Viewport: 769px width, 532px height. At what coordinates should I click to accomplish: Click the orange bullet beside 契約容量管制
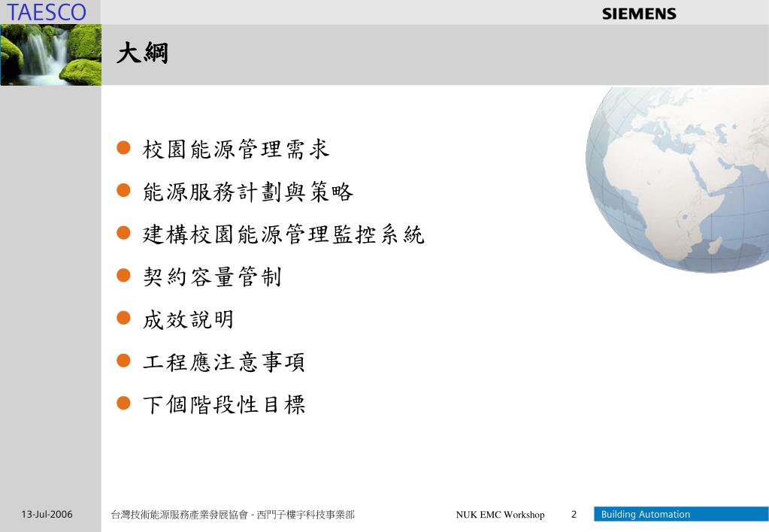(123, 276)
